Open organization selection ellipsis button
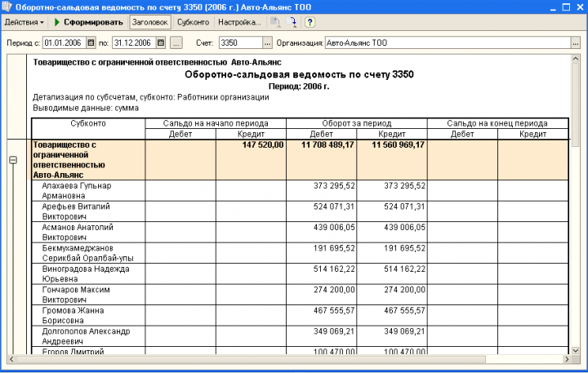 tap(576, 42)
